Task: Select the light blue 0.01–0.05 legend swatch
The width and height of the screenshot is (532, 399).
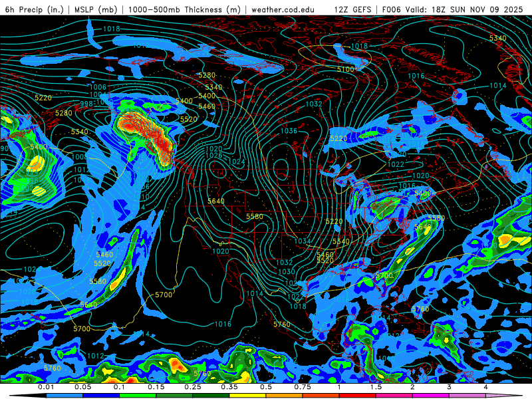Action: tap(65, 396)
